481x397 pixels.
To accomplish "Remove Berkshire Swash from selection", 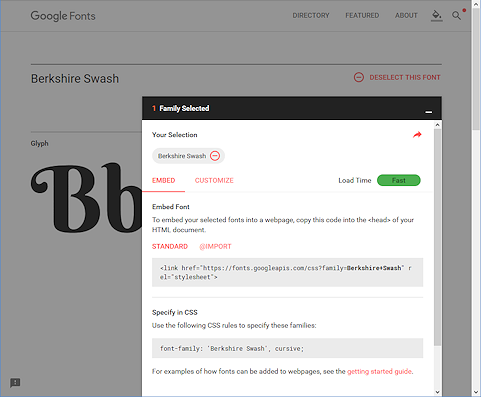I will point(215,156).
